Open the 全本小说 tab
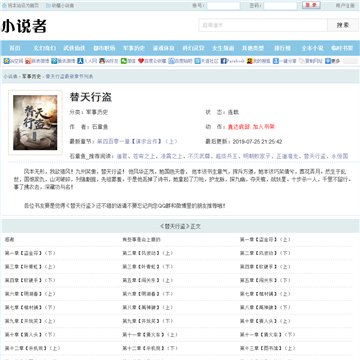The width and height of the screenshot is (360, 360). [x=312, y=48]
